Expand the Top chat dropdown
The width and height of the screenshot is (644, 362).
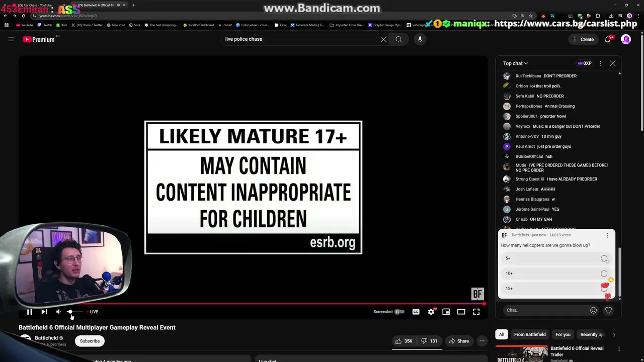tap(516, 63)
